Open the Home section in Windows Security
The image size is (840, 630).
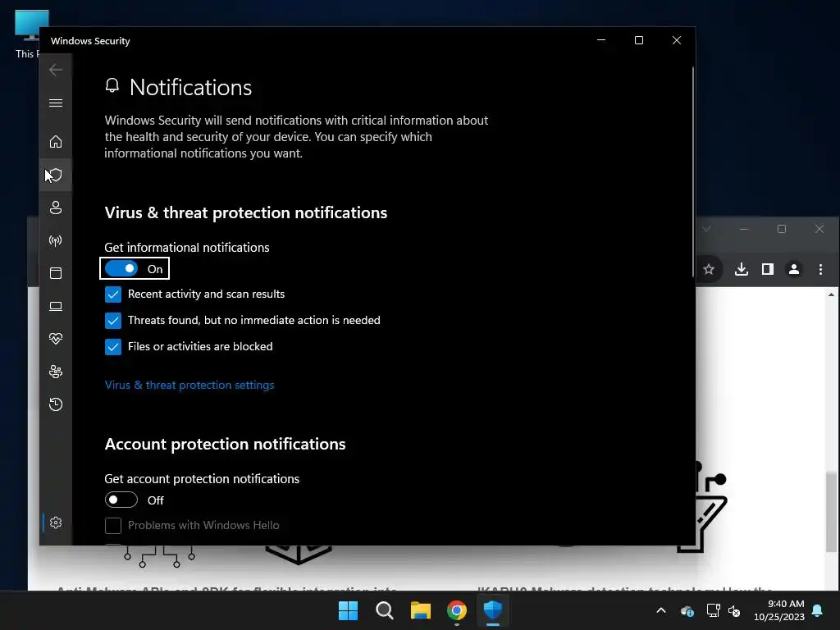(x=56, y=142)
